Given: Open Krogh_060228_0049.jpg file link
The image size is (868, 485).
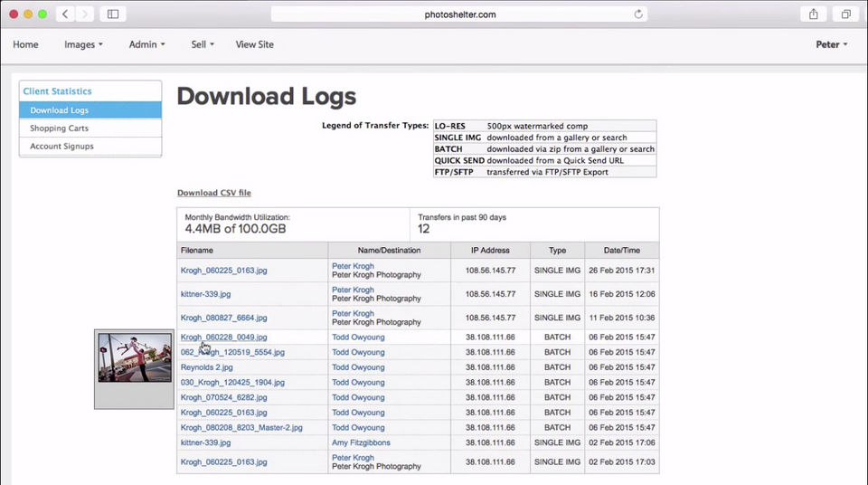Looking at the screenshot, I should point(223,337).
